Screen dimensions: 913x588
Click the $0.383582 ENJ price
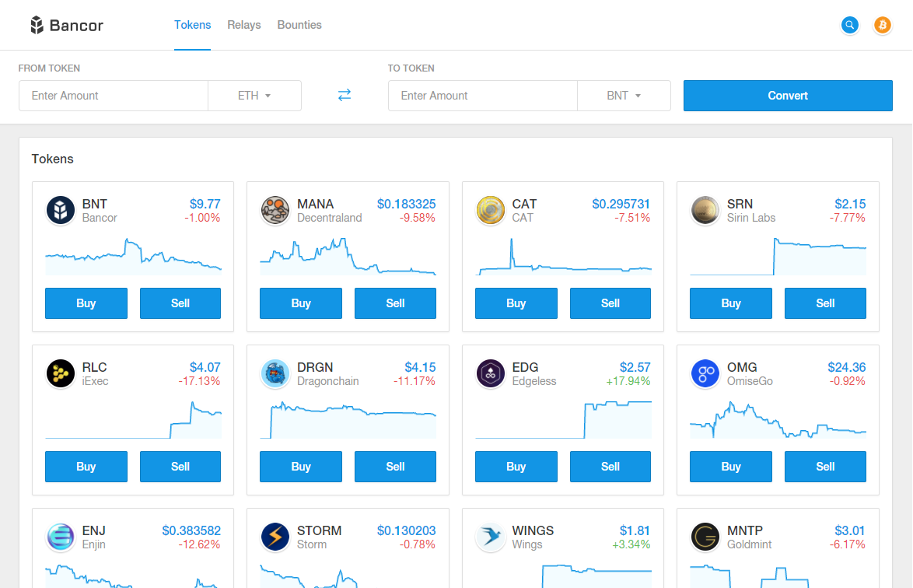coord(191,531)
